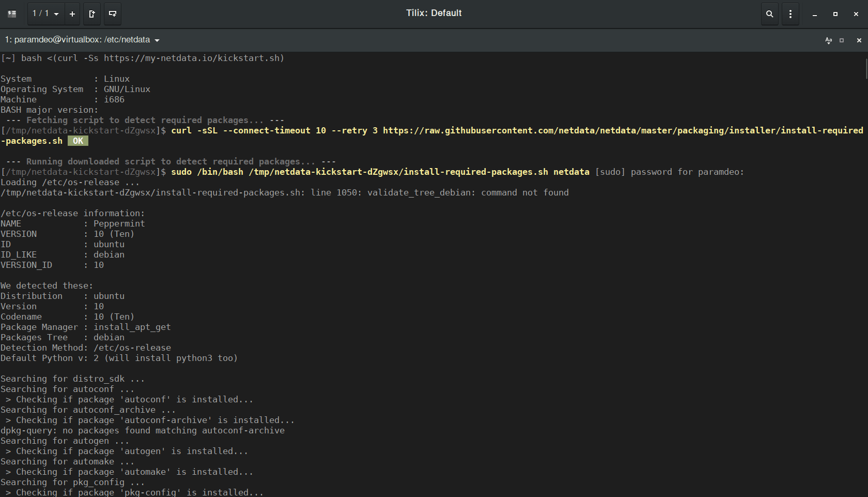Click 'Checking if package 'automake'' line
This screenshot has width=868, height=497.
coord(130,472)
